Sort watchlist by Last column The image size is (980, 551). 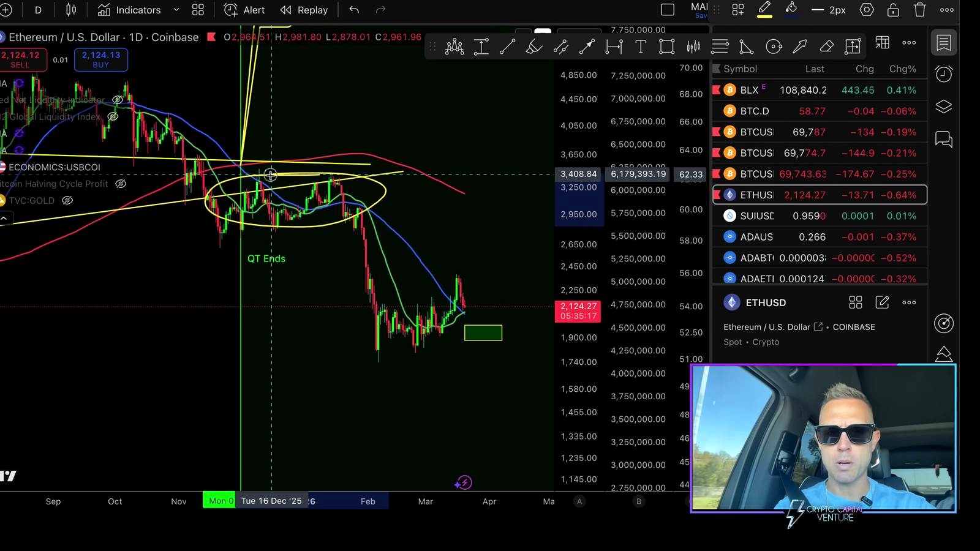pos(815,69)
